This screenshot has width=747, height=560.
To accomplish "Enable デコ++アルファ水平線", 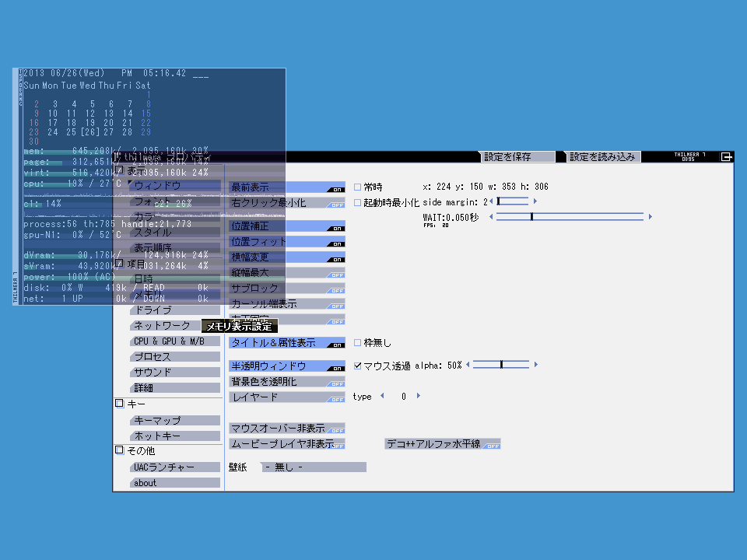I will pyautogui.click(x=443, y=444).
